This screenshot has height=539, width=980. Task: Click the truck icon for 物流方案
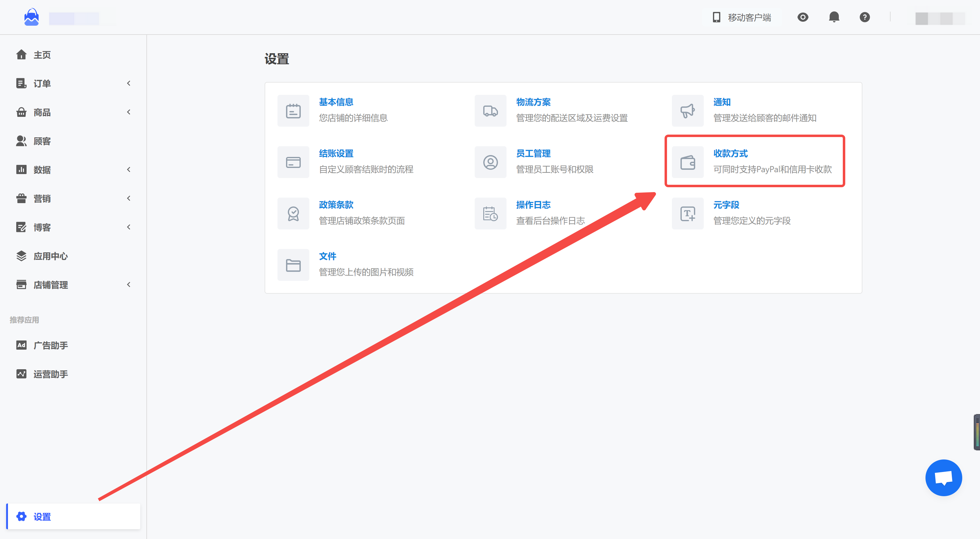click(x=490, y=111)
